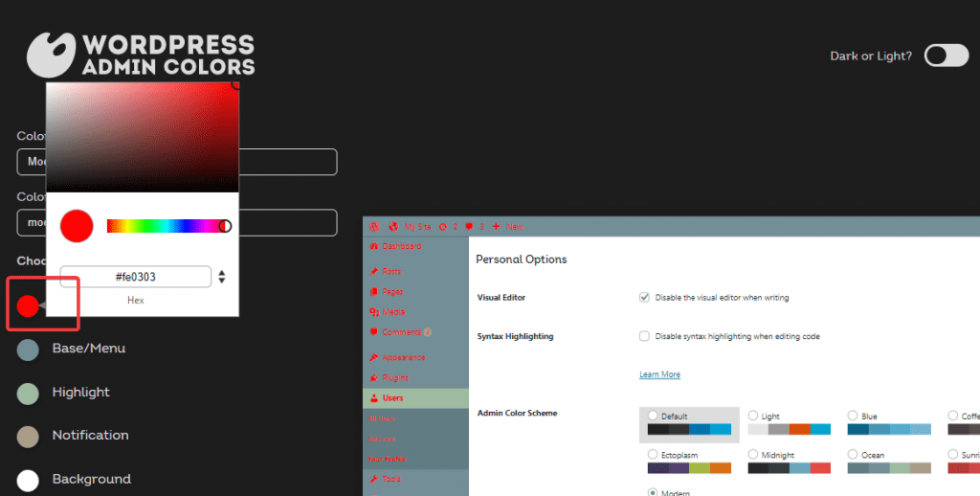Click the All Users submenu link
This screenshot has width=980, height=496.
tap(381, 418)
